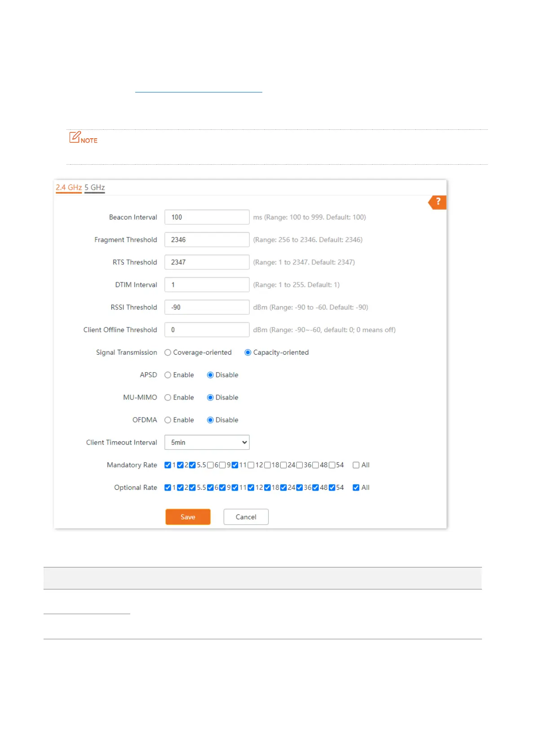Click the RTS Threshold text box
Screen dimensions: 535x756
(207, 262)
